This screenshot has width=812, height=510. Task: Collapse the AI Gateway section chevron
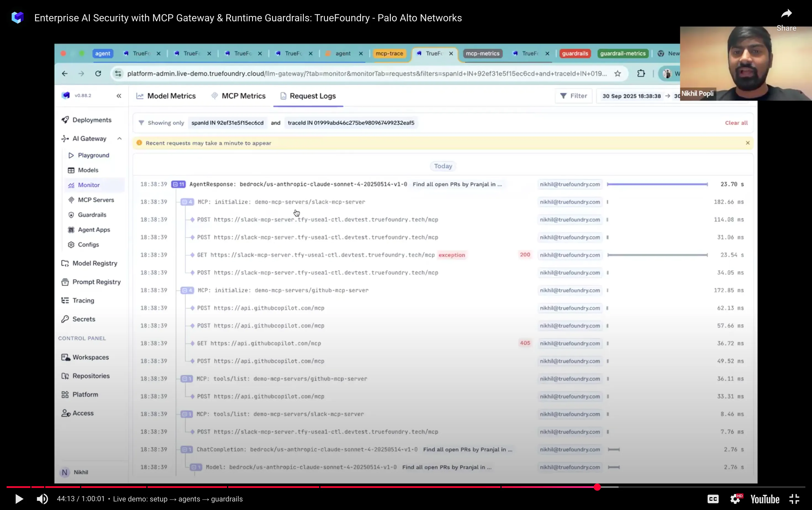[119, 139]
